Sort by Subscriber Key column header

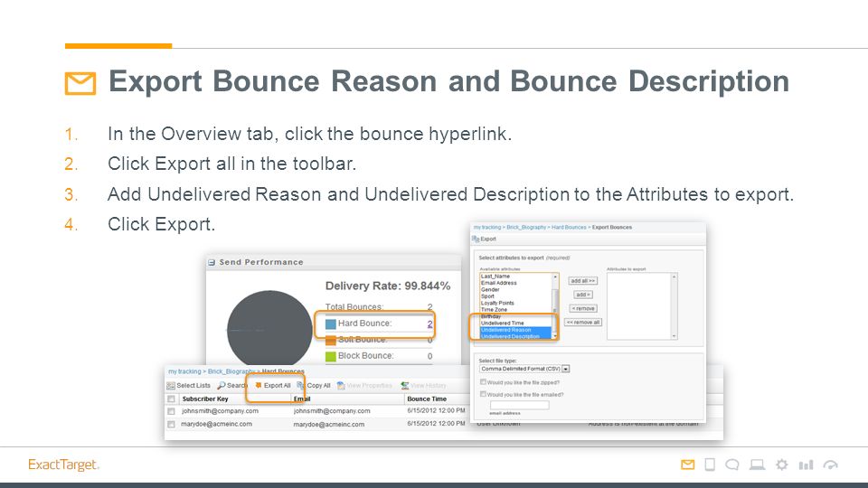[x=205, y=399]
